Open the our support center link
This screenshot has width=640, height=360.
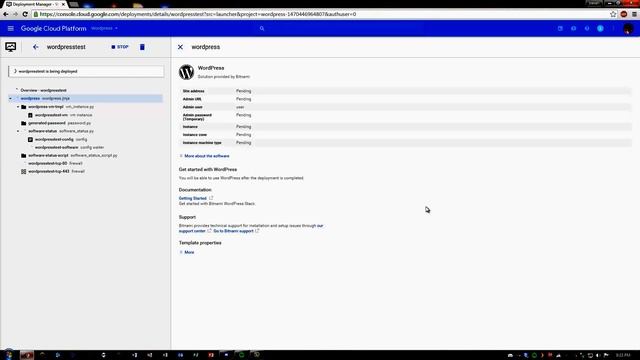pos(192,231)
